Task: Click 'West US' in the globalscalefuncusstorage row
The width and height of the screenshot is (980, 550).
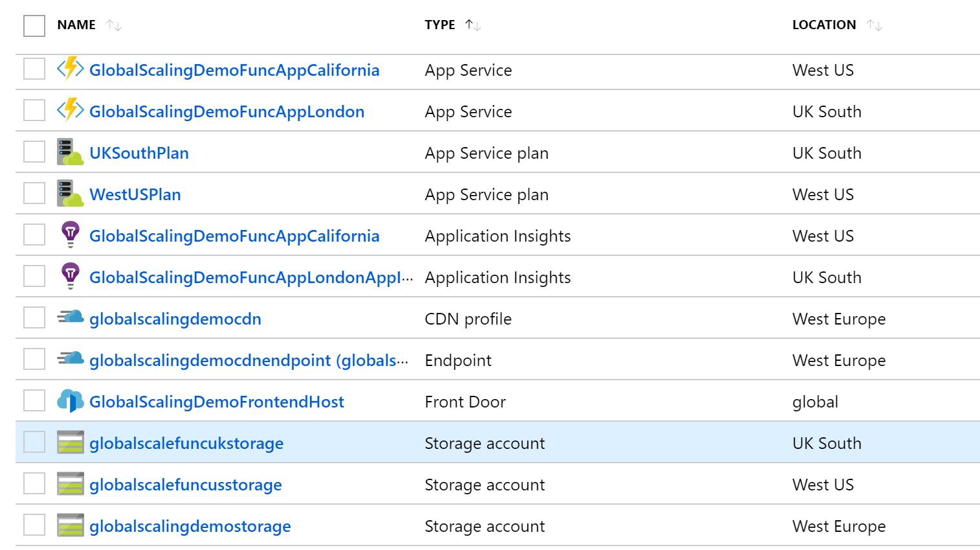Action: [823, 485]
